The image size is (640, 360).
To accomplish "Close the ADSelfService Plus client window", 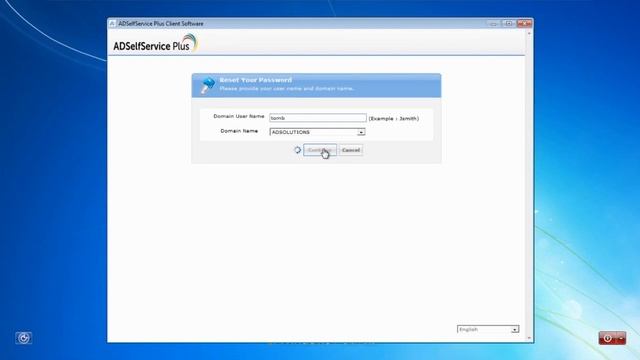I will pyautogui.click(x=524, y=24).
